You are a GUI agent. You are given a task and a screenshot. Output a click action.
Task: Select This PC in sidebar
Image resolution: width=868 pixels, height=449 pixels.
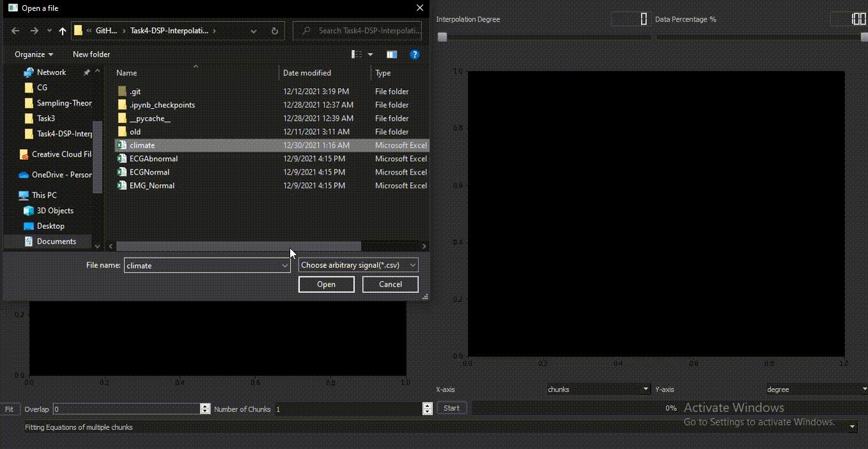pos(44,195)
